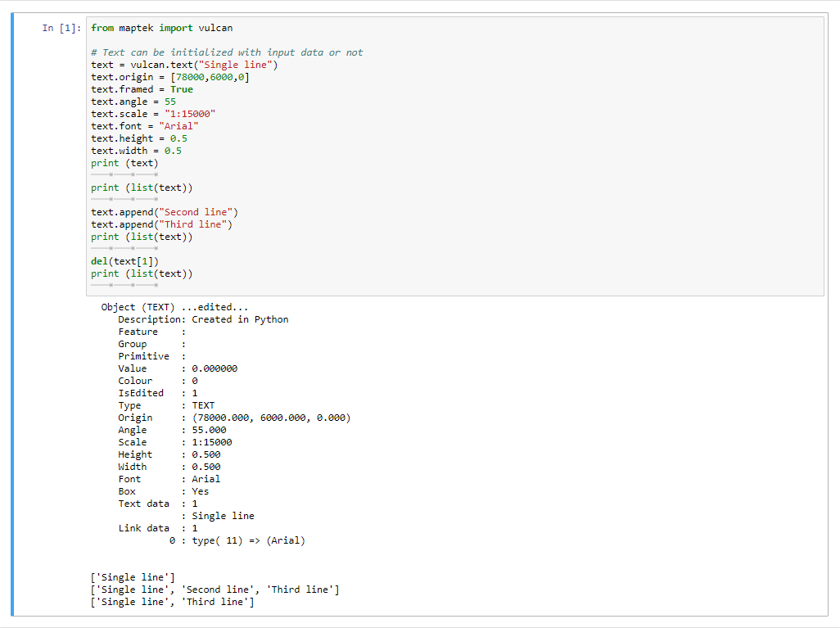Click the text.width = 0.5 line

coord(136,151)
